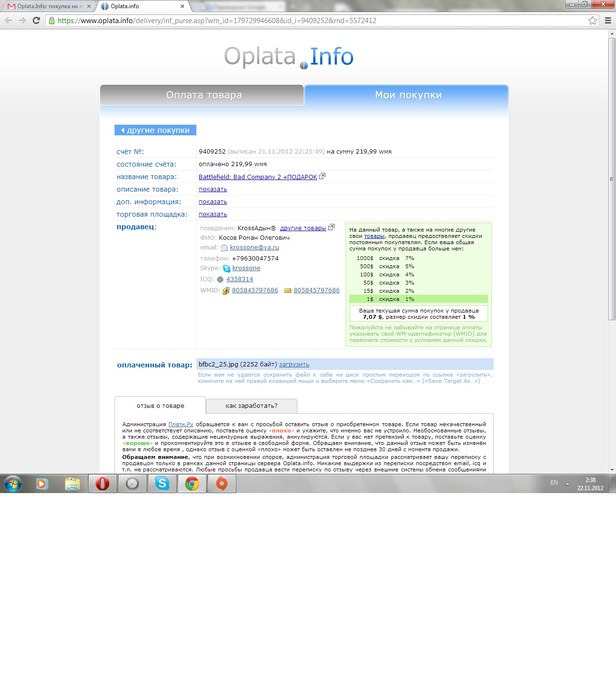Show торговая площадка via показать link
This screenshot has height=678, width=616.
coord(213,214)
